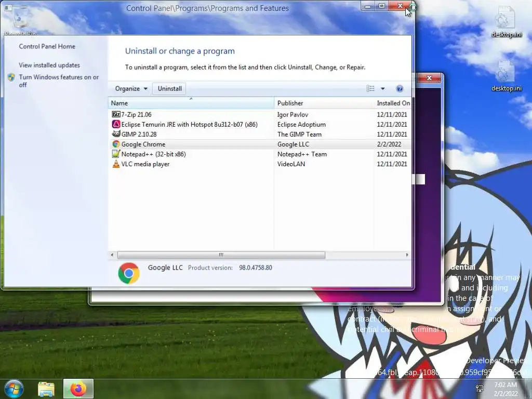Click the Google LLC publisher cell
532x399 pixels.
pyautogui.click(x=293, y=144)
